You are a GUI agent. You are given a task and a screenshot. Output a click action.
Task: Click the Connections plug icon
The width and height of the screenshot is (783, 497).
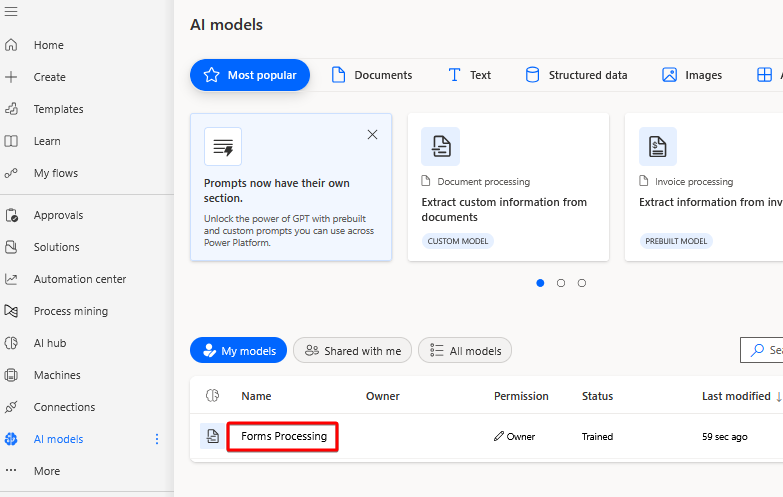[x=11, y=407]
